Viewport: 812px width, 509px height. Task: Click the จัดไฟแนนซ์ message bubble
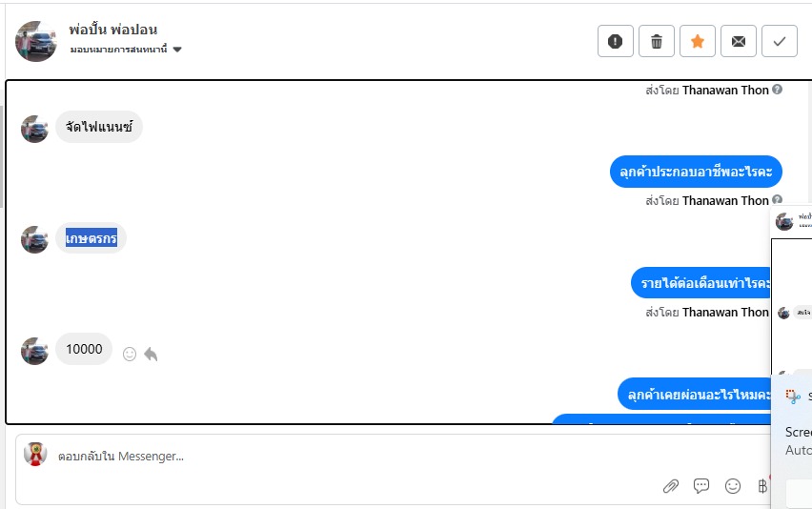[x=99, y=127]
